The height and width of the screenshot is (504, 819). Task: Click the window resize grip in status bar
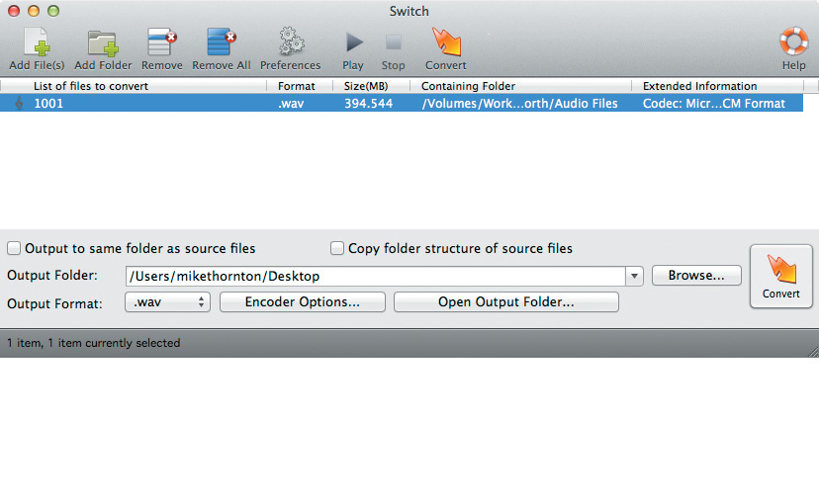813,352
